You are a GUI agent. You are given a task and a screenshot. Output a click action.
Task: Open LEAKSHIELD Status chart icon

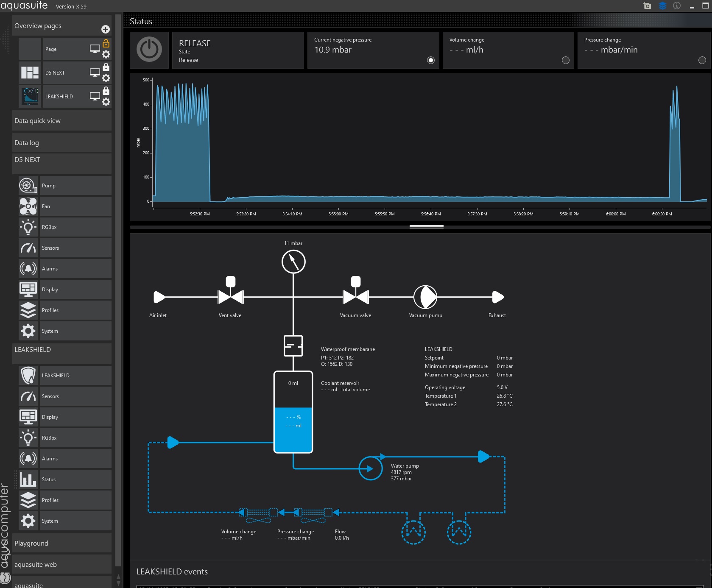pos(28,479)
